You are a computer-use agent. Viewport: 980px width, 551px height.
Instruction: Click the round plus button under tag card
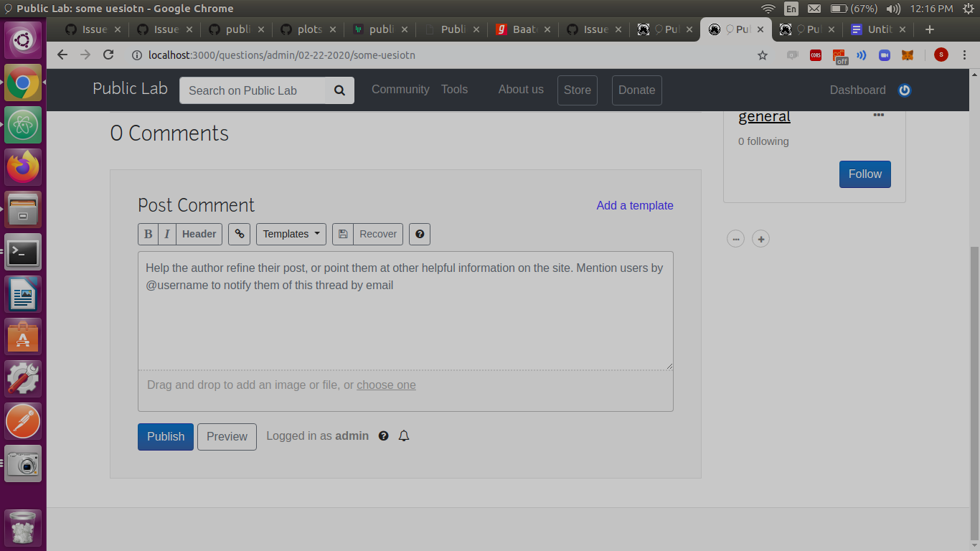tap(760, 239)
